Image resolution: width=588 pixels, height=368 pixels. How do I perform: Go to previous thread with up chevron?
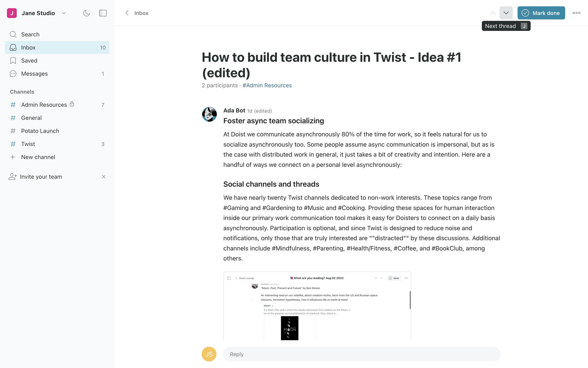493,13
